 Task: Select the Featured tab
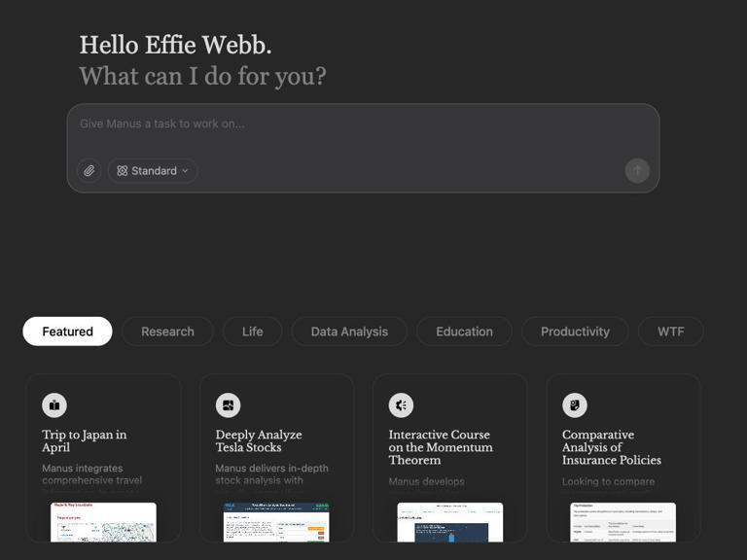[x=67, y=332]
